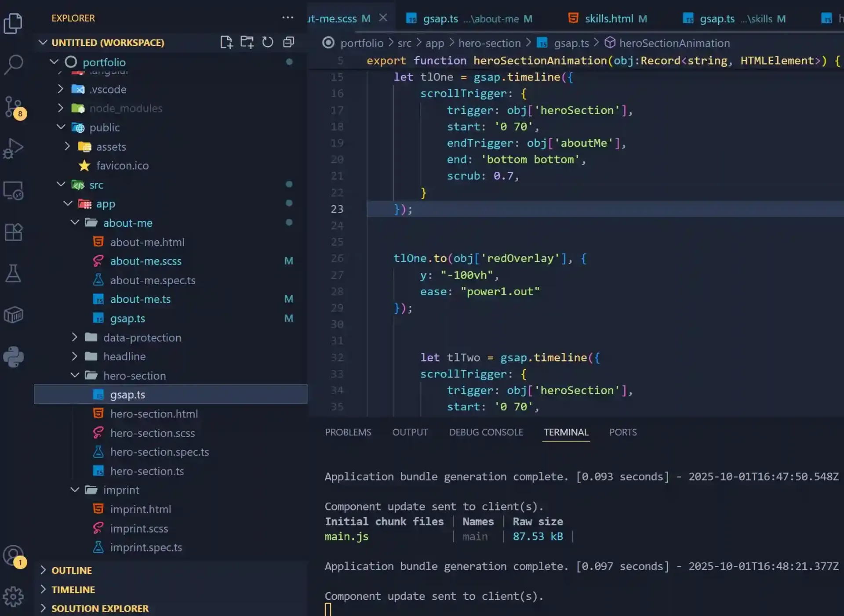844x616 pixels.
Task: Click New File icon in explorer header
Action: click(226, 42)
